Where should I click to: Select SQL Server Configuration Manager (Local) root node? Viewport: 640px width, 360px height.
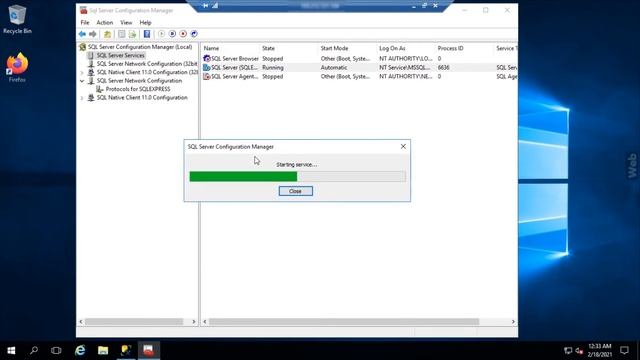click(140, 47)
